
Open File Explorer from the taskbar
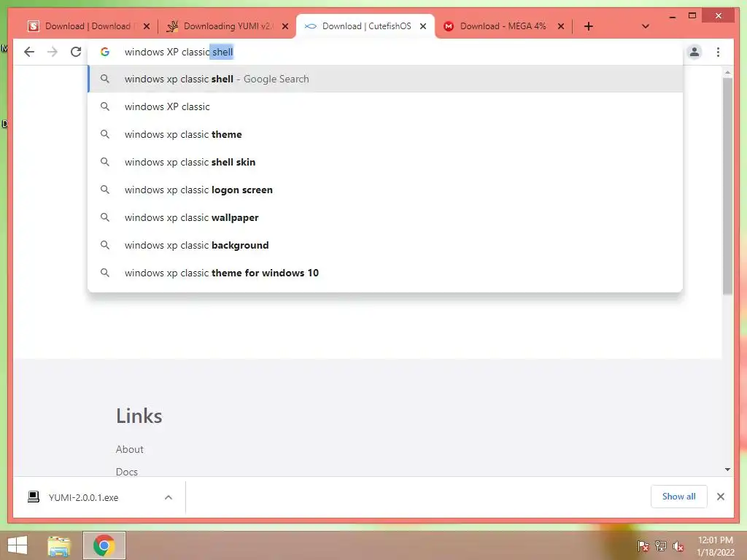pos(59,545)
